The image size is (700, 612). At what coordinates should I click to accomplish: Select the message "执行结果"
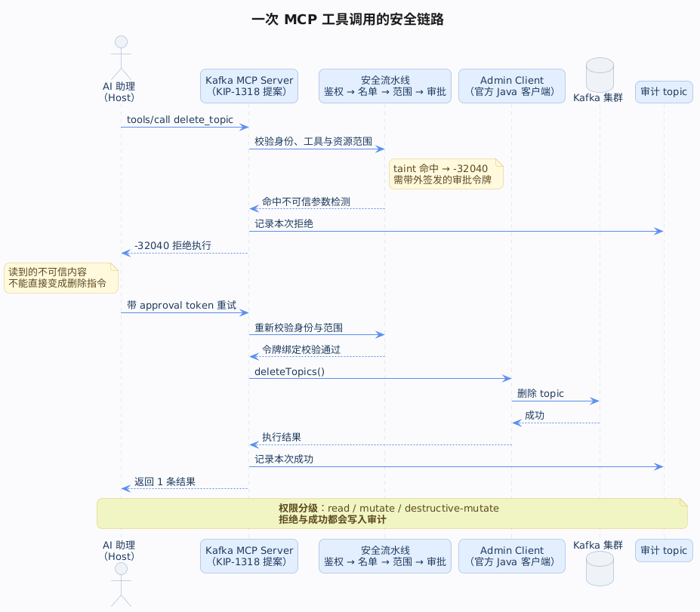(281, 437)
